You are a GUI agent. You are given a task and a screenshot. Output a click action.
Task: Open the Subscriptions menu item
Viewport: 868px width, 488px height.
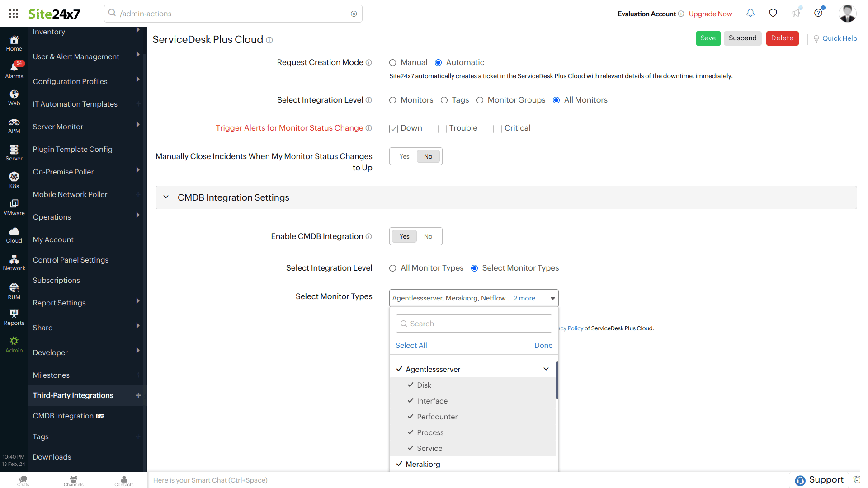[56, 280]
